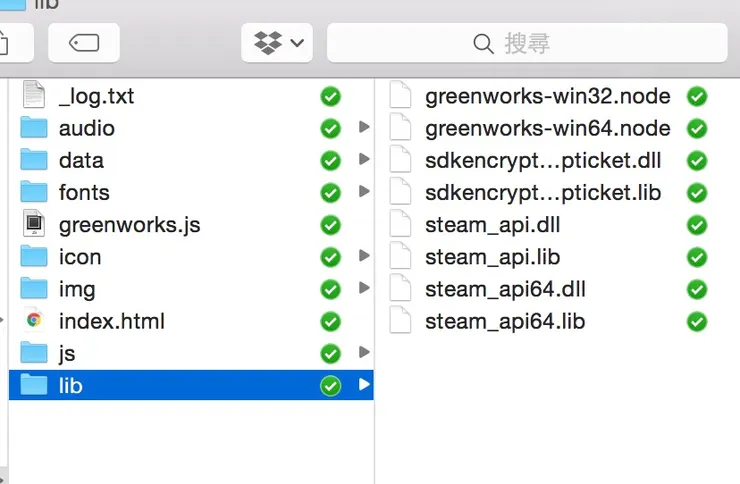This screenshot has height=484, width=740.
Task: Select the fonts folder icon
Action: [x=34, y=192]
